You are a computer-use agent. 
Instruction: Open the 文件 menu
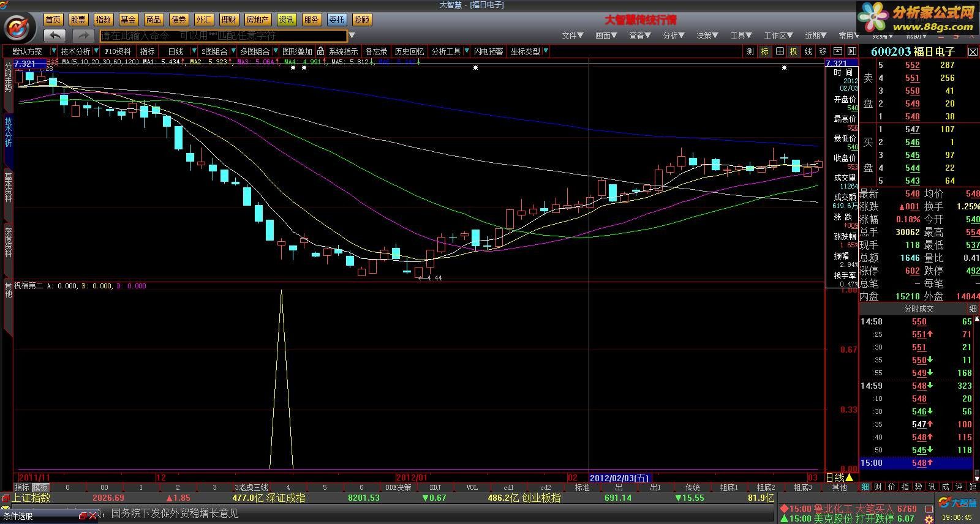[x=573, y=36]
